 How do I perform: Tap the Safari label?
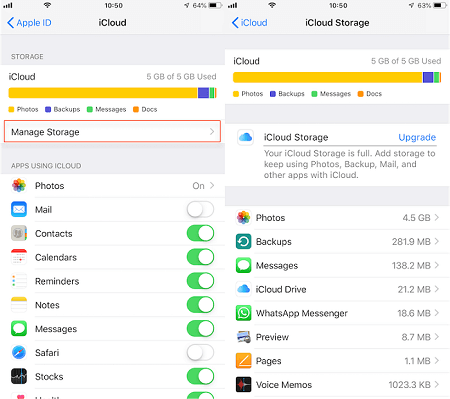click(x=47, y=353)
